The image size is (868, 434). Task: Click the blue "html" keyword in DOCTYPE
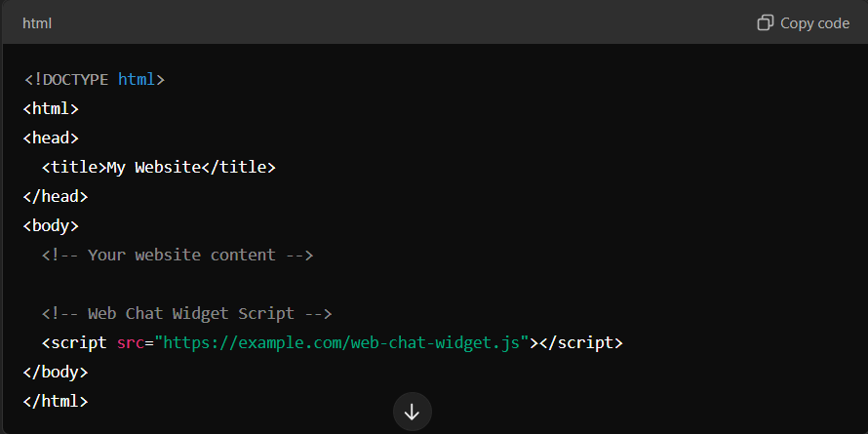(136, 79)
